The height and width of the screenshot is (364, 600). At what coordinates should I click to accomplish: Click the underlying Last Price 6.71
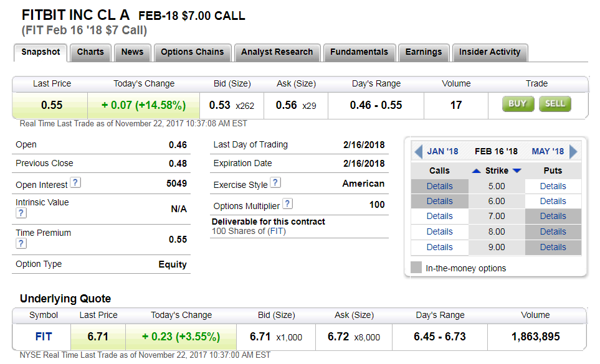(98, 337)
